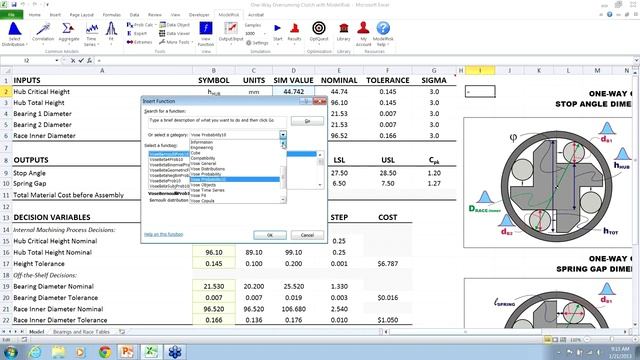640x360 pixels.
Task: Open My Account
Action: pyautogui.click(x=363, y=34)
